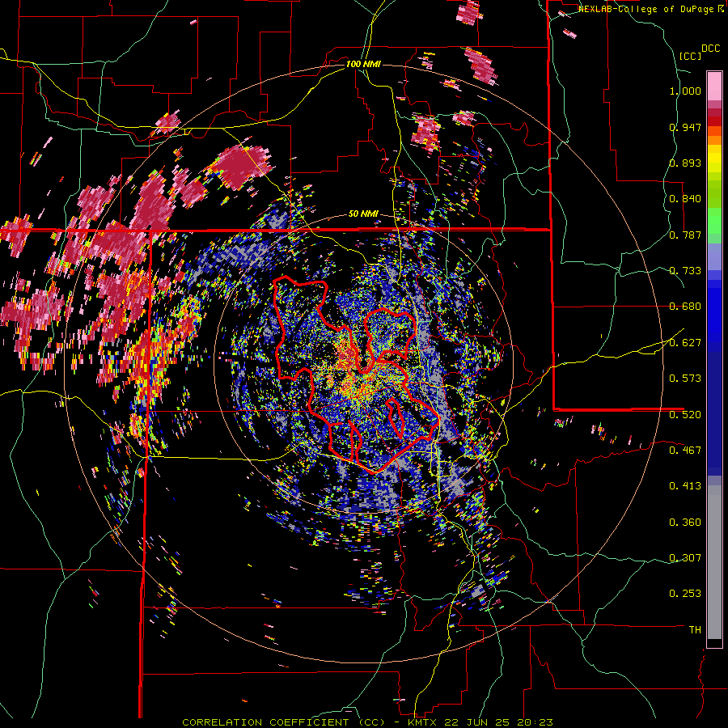Click the 0.360 legend value
This screenshot has width=728, height=728.
click(685, 522)
